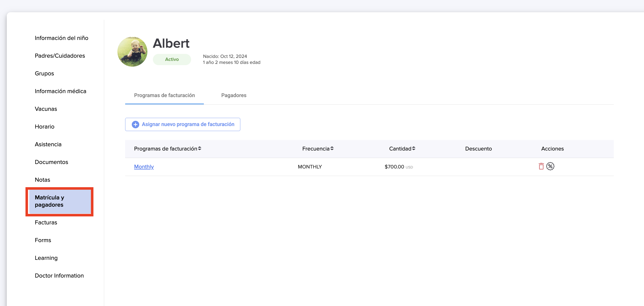Select Programas de facturación tab
This screenshot has width=644, height=306.
(x=164, y=95)
